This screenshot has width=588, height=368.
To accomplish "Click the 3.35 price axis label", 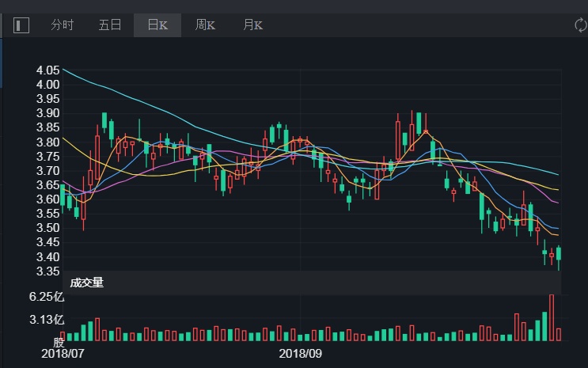I will 47,271.
